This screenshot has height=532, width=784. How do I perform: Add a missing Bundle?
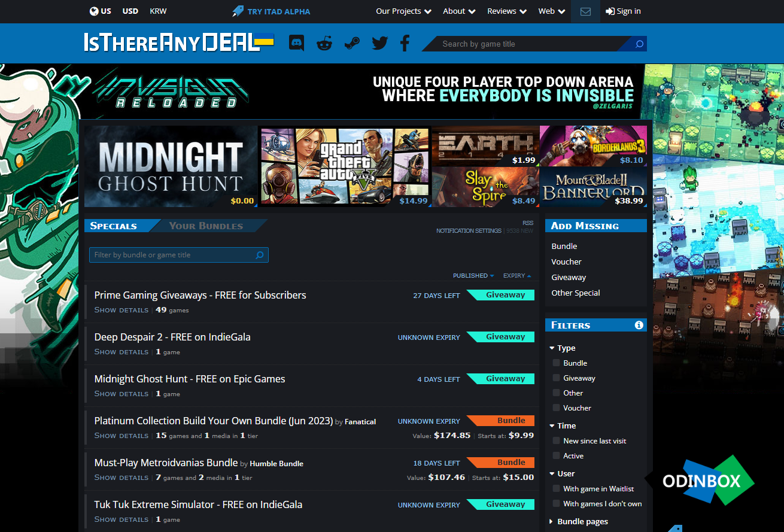tap(564, 246)
